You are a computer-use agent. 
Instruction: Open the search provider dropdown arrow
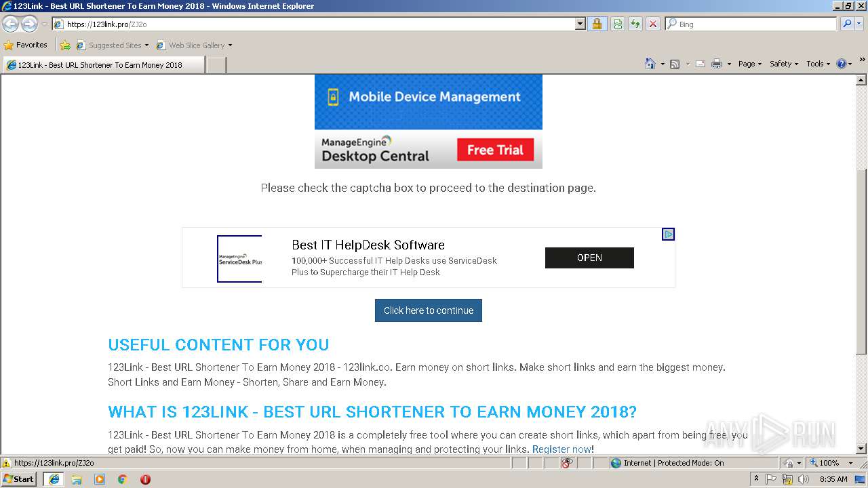tap(859, 24)
